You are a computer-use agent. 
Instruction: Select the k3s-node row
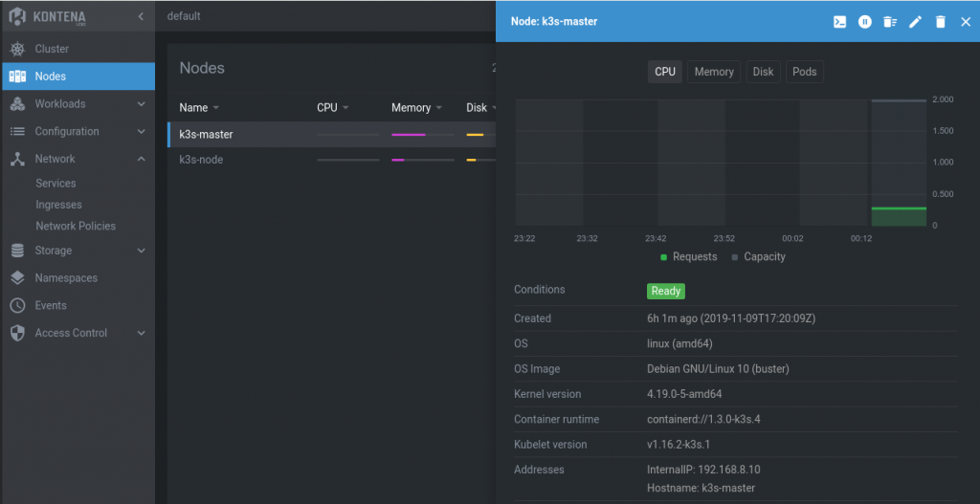point(331,160)
